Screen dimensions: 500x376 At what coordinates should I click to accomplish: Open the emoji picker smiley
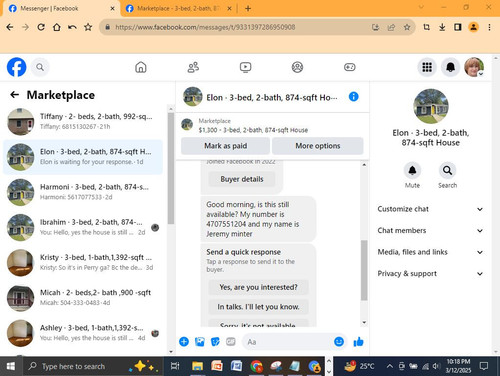click(339, 342)
